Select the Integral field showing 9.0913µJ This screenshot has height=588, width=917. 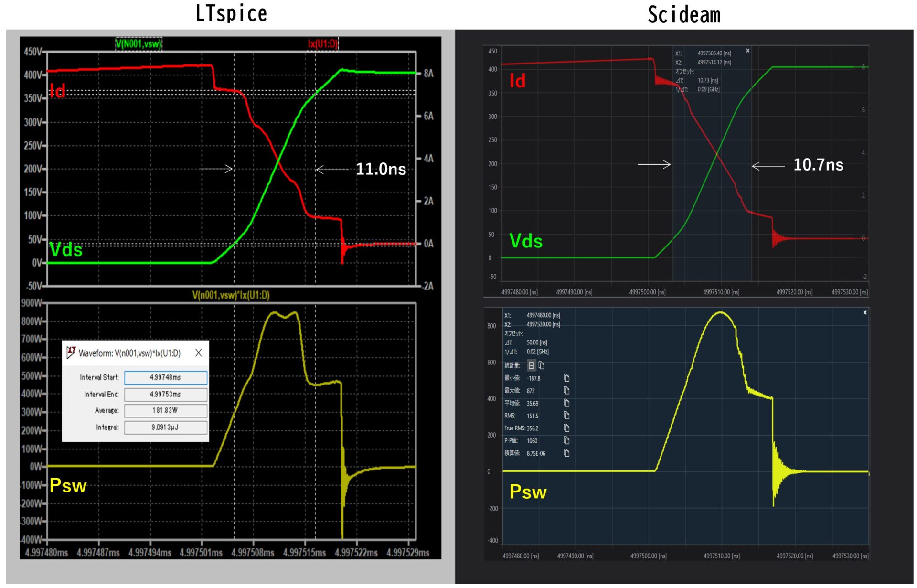166,427
